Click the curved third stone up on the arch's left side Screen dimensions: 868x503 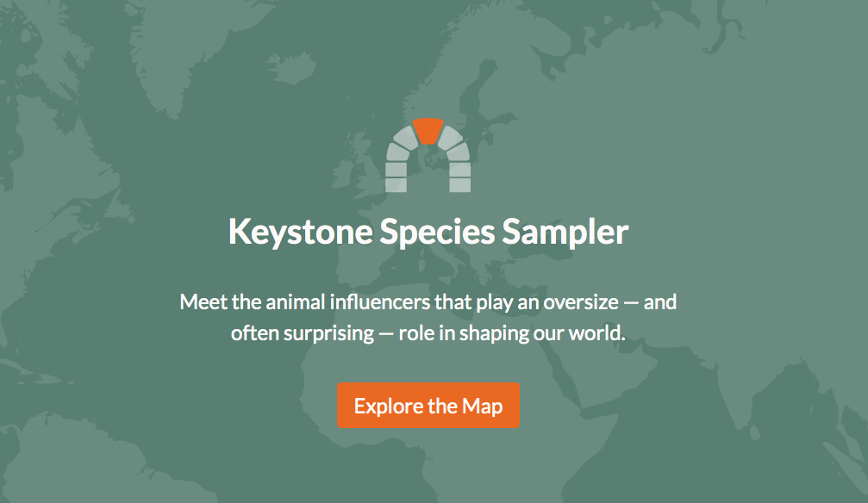coord(397,152)
